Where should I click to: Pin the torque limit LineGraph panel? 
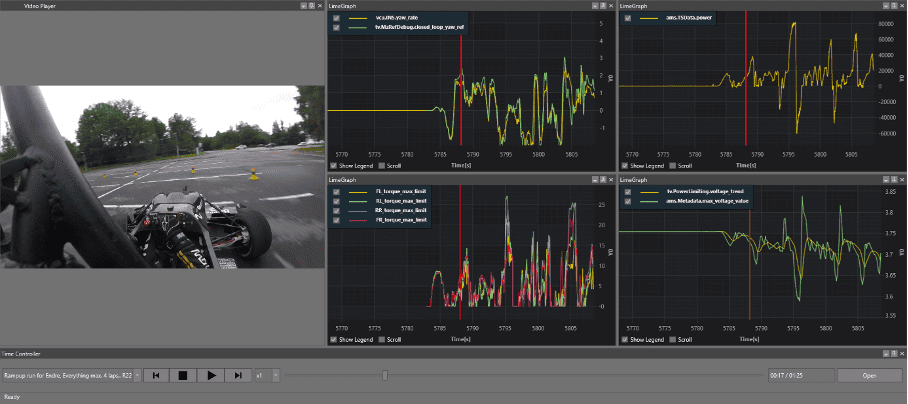tap(603, 180)
